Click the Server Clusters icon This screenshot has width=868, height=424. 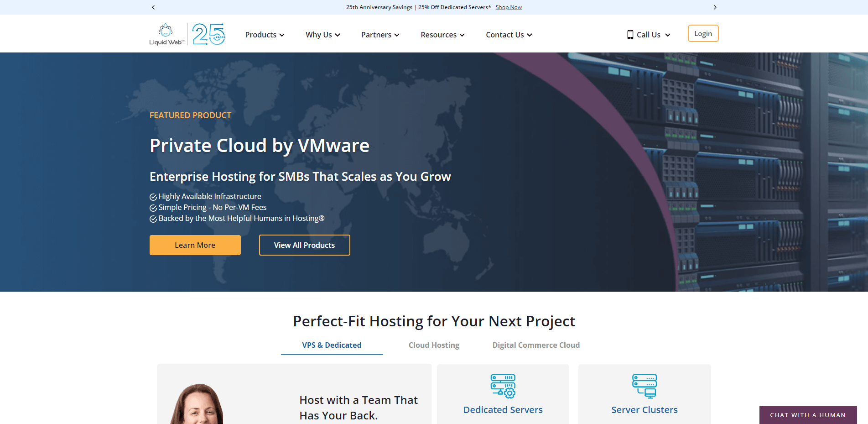(645, 386)
